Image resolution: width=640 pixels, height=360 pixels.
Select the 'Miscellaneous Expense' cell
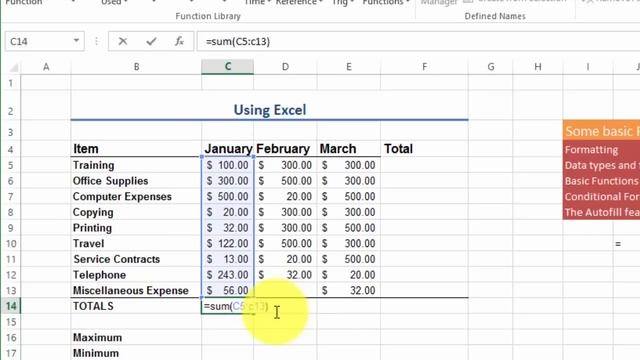pos(136,290)
